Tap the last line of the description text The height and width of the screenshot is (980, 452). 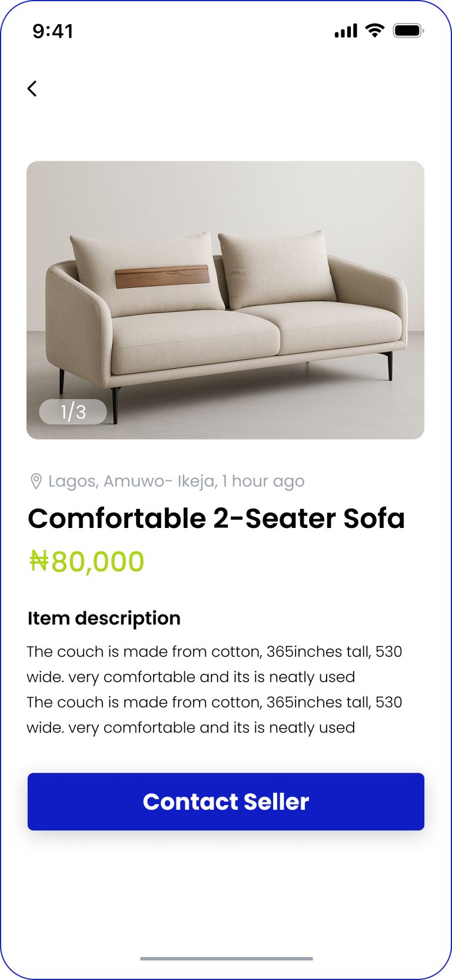click(191, 727)
